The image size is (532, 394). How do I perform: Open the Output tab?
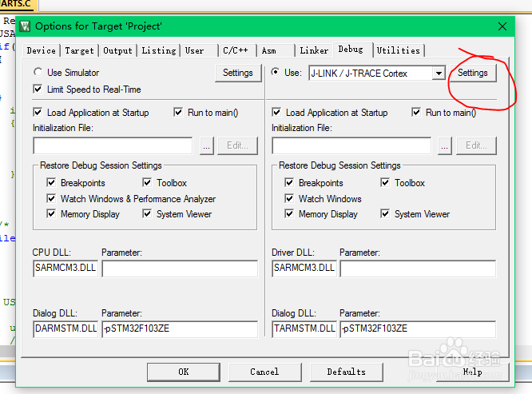click(x=117, y=50)
